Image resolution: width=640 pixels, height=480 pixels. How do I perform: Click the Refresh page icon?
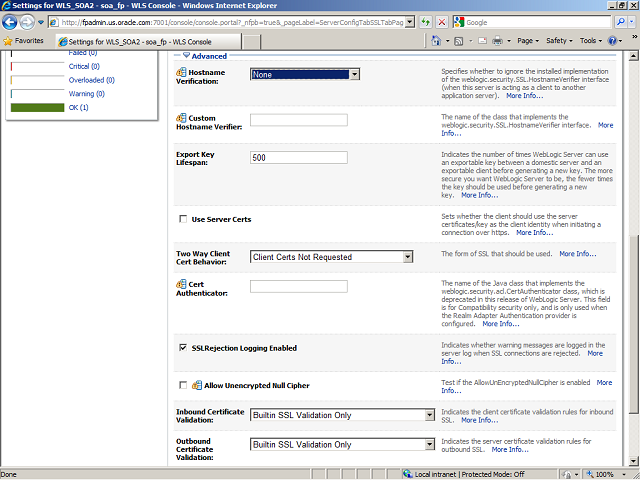(x=425, y=22)
